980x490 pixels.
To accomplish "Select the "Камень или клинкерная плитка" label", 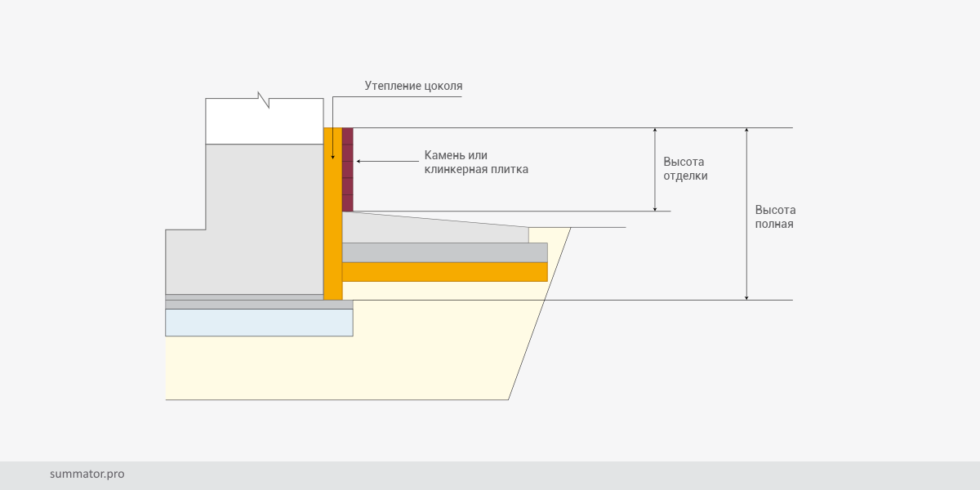I will [476, 163].
